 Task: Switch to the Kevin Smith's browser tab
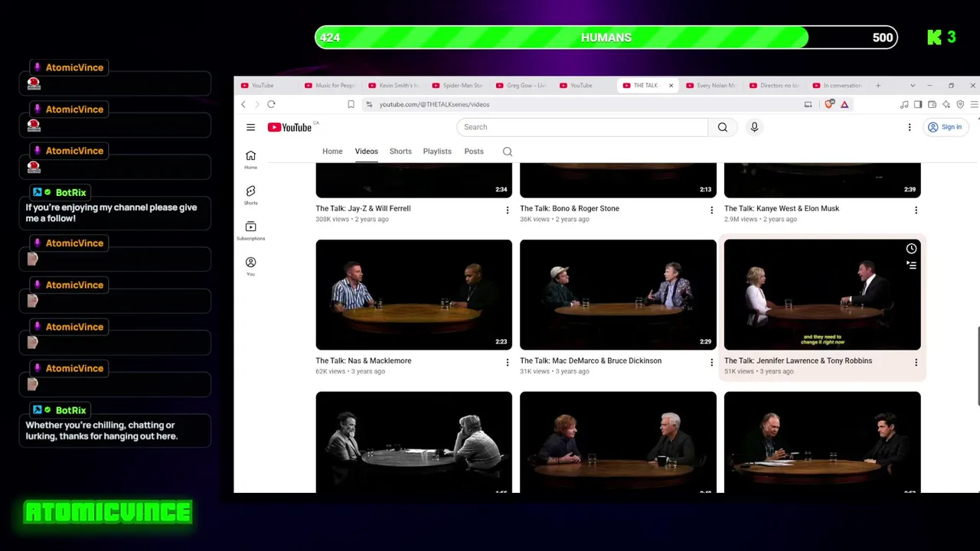click(x=394, y=86)
